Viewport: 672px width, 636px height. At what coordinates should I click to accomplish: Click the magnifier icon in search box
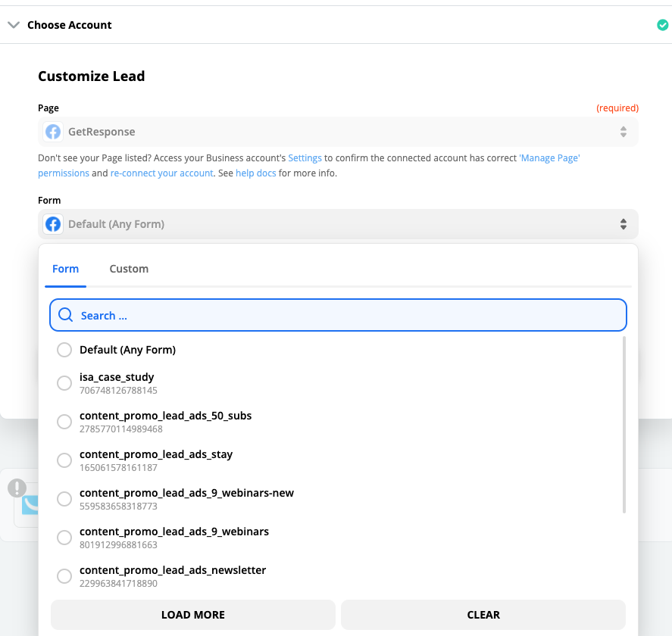tap(66, 315)
